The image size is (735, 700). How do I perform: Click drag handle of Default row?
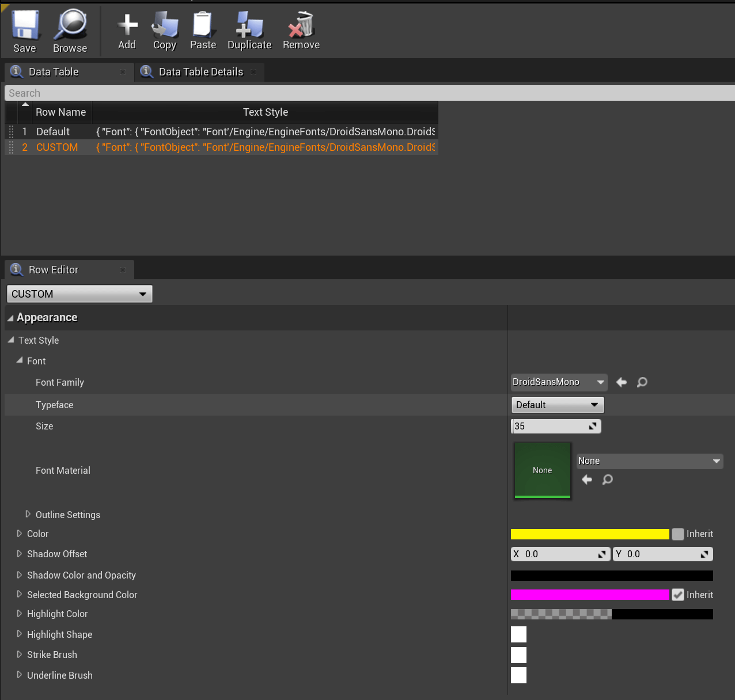11,132
